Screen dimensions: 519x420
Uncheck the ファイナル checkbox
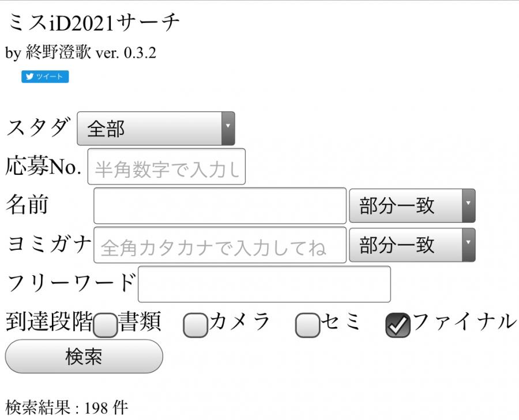(x=397, y=326)
